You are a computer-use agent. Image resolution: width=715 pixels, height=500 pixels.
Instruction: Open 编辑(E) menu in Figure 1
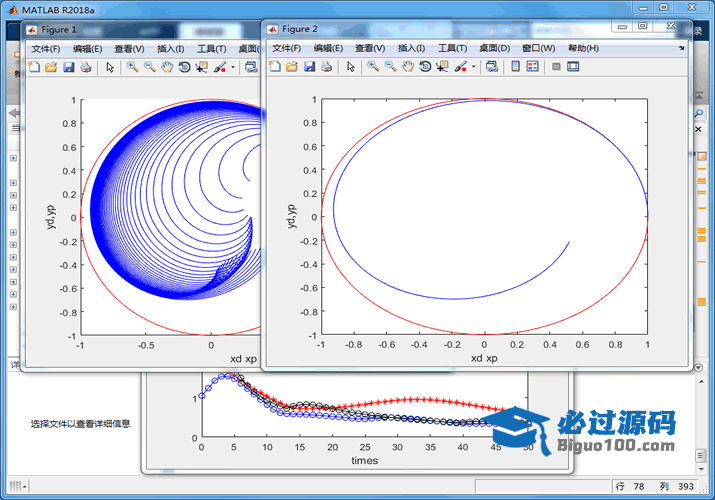coord(88,49)
